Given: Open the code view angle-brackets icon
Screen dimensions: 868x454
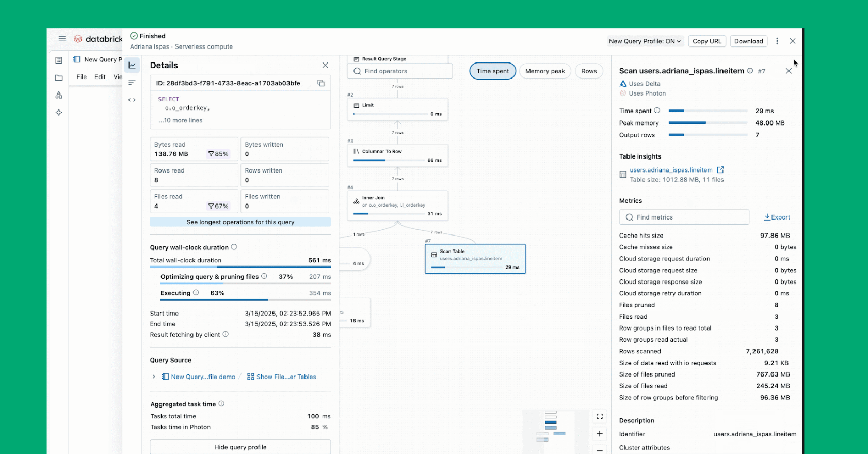Looking at the screenshot, I should click(132, 100).
